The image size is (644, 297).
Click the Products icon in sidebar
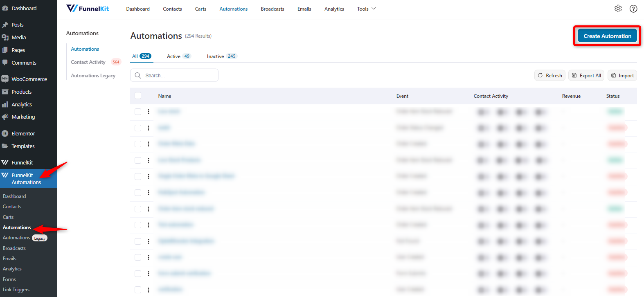pyautogui.click(x=5, y=92)
